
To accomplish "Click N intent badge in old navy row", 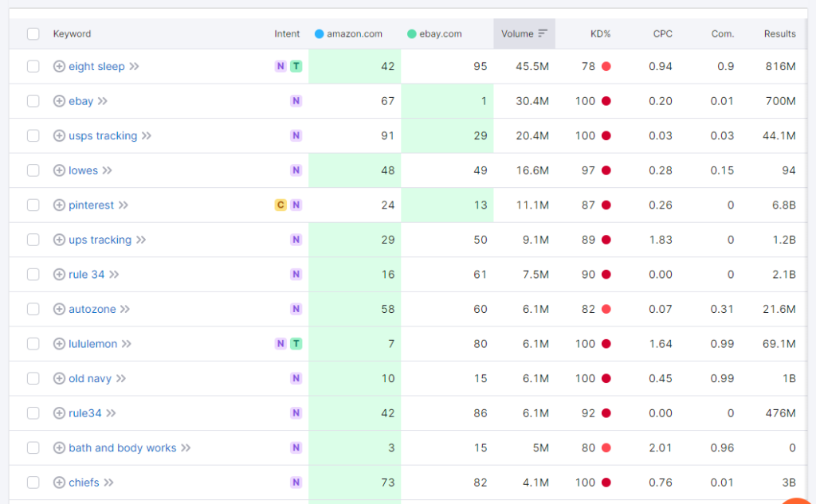I will click(296, 379).
